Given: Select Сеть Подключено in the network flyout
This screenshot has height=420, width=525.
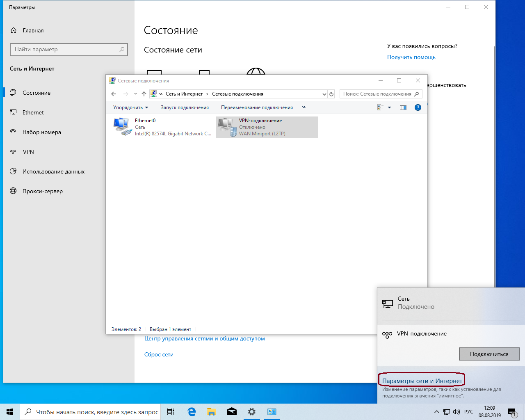Looking at the screenshot, I should point(451,303).
